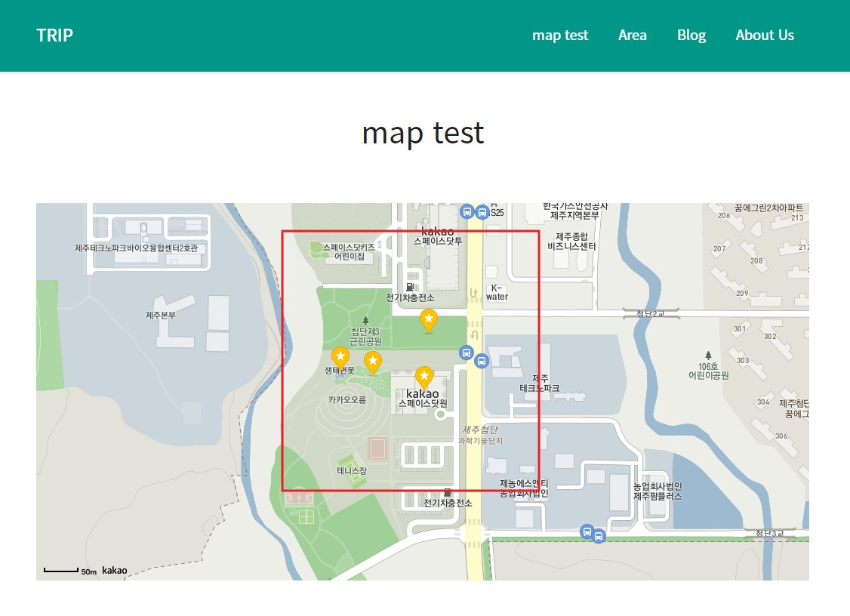Click bus stop icon beside 첨단제3근린공원 green lawn
Viewport: 850px width, 616px height.
[x=467, y=353]
